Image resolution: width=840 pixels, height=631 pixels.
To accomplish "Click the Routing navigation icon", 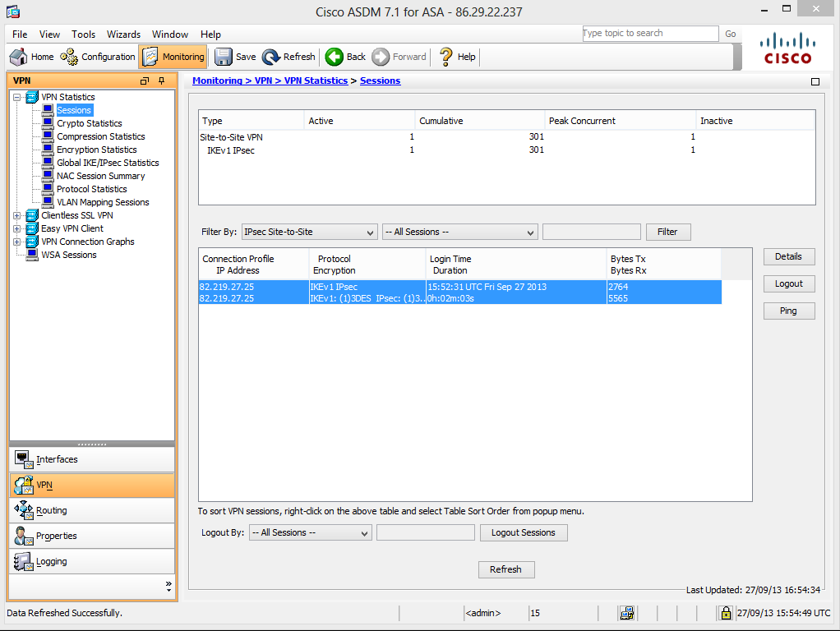I will click(24, 510).
